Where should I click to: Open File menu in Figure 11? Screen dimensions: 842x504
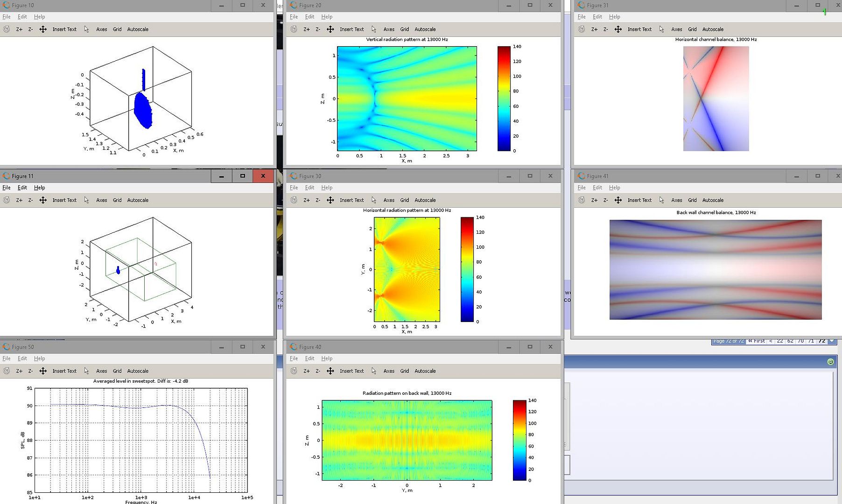tap(7, 188)
